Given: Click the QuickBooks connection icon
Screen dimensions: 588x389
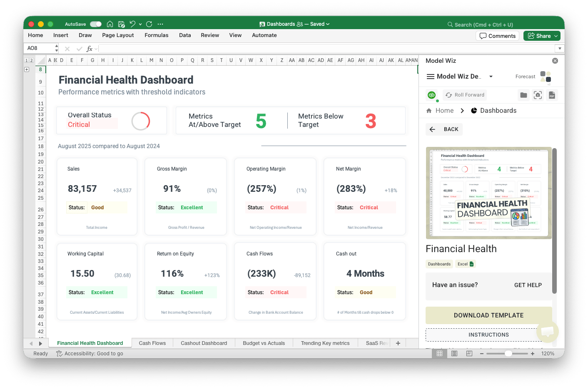Looking at the screenshot, I should 432,95.
